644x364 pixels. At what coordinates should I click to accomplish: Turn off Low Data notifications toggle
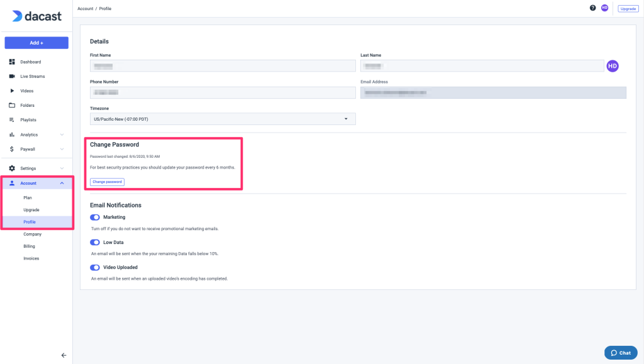[95, 242]
